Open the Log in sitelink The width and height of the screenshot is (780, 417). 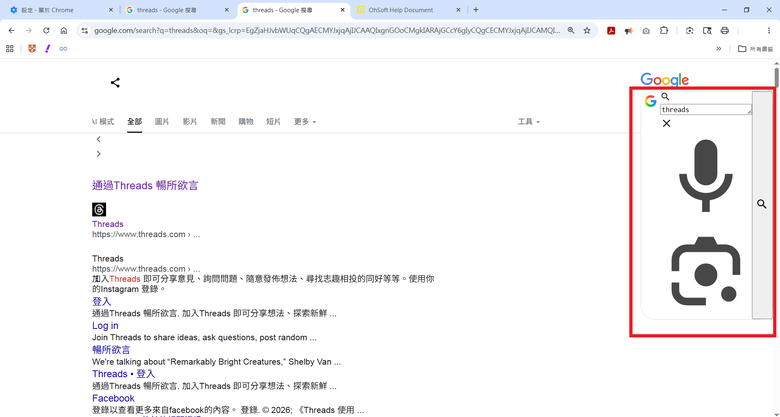(x=105, y=325)
